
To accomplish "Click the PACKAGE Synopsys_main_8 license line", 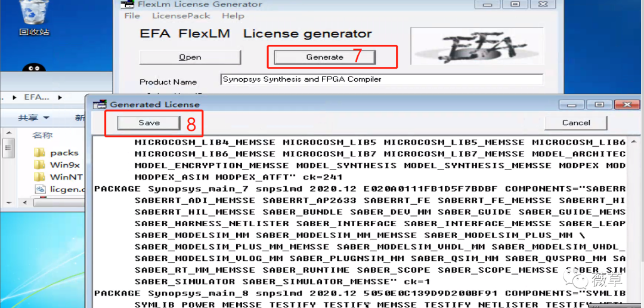I will [360, 293].
